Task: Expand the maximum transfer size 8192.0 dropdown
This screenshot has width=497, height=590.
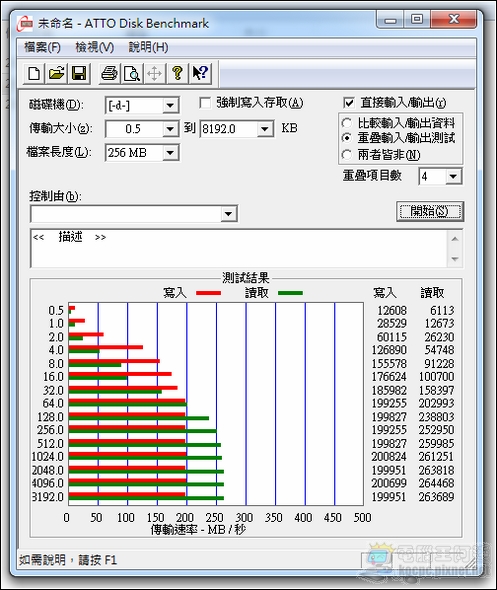Action: 265,129
